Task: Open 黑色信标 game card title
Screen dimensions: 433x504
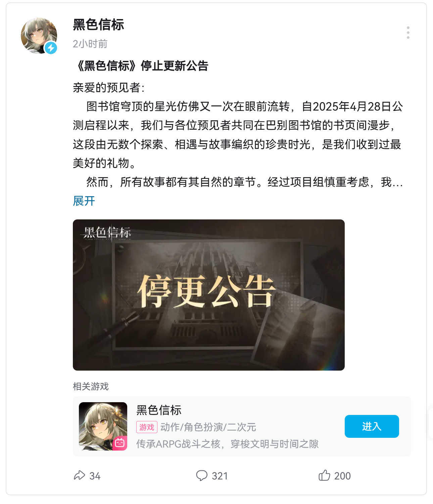Action: (159, 410)
